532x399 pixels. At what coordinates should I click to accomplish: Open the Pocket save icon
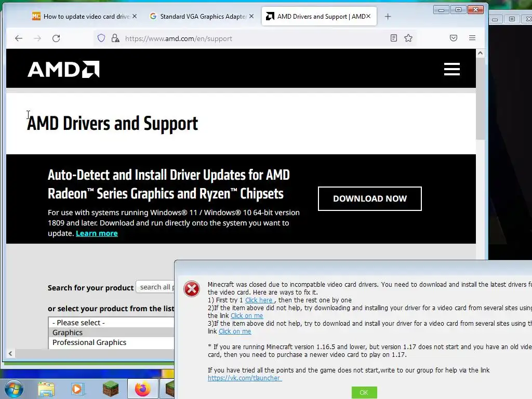click(x=453, y=38)
